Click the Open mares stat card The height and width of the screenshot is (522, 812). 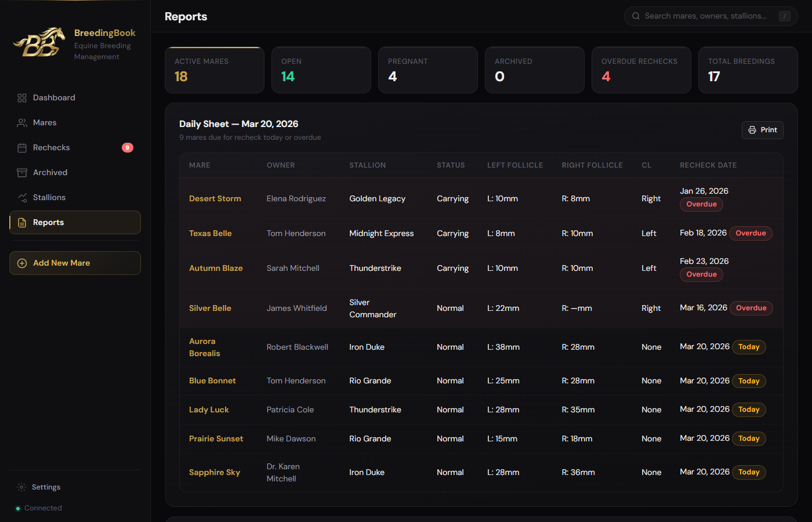click(x=321, y=70)
